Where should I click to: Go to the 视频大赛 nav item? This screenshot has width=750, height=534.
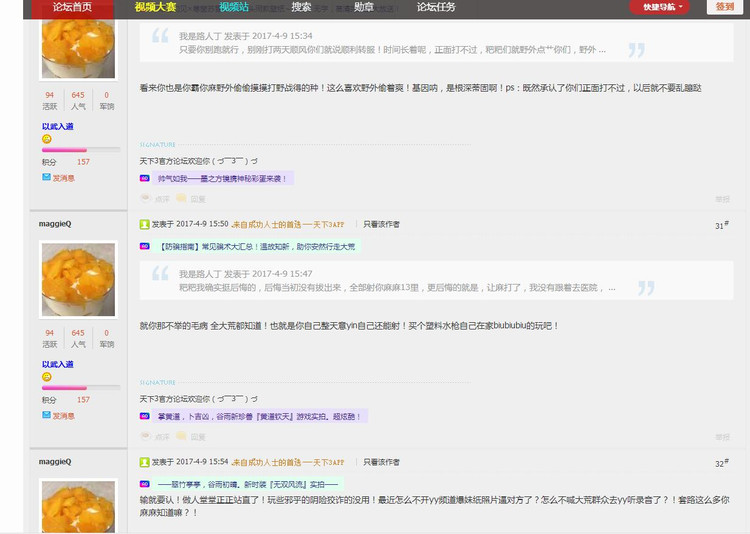(x=155, y=7)
